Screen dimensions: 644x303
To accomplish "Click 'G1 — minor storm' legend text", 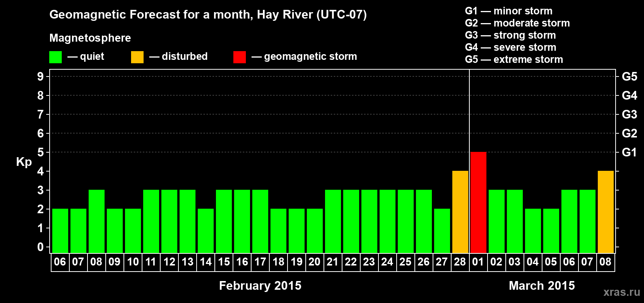I will tap(508, 11).
